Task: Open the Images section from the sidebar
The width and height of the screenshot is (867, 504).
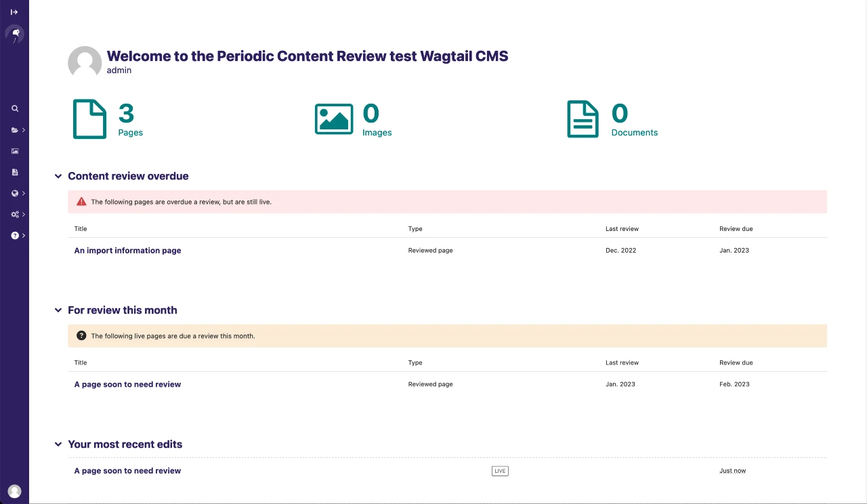Action: click(14, 150)
